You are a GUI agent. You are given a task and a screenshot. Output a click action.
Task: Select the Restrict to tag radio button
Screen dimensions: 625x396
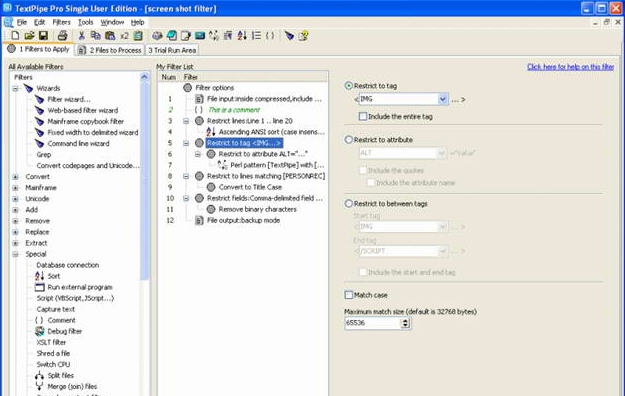349,86
